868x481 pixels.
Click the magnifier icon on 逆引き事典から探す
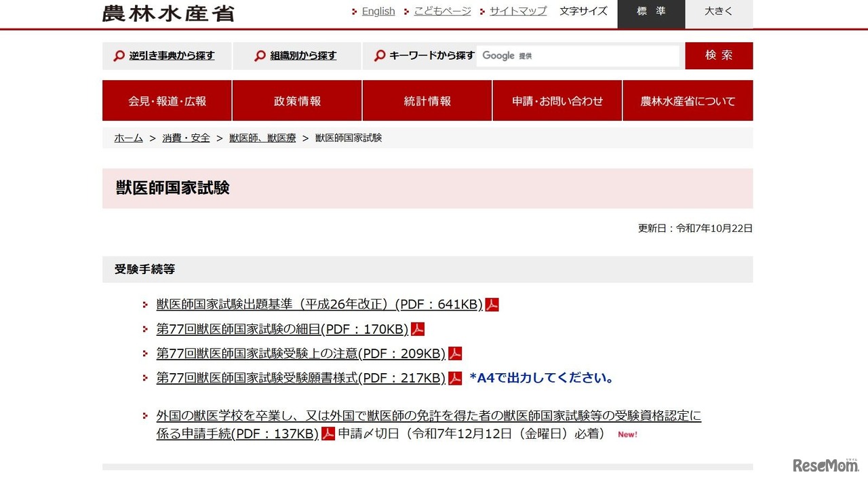click(119, 56)
